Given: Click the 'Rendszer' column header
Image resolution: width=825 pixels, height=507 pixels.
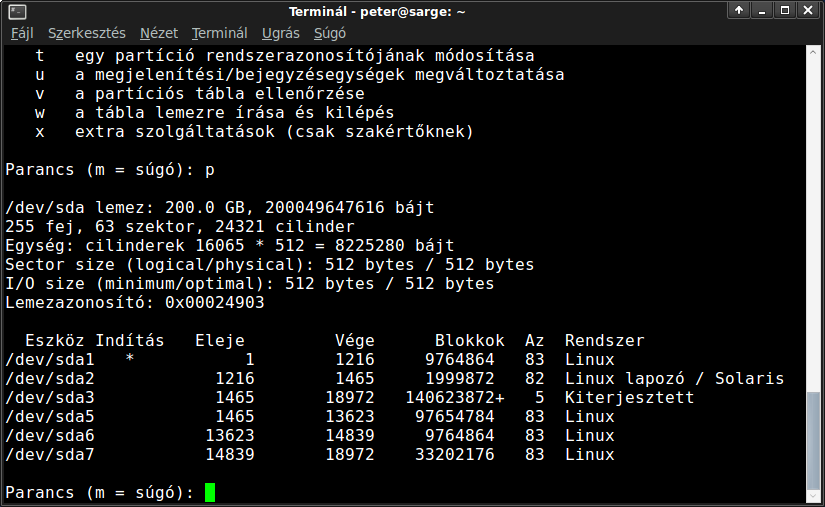Looking at the screenshot, I should tap(605, 341).
